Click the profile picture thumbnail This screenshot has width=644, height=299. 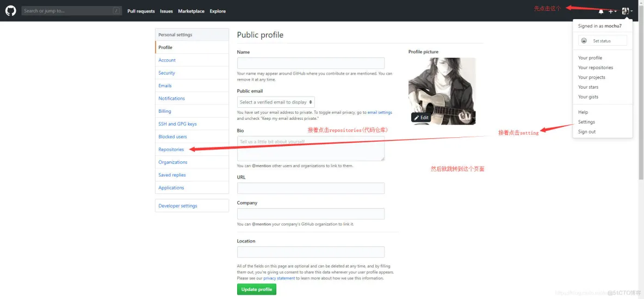[x=442, y=87]
